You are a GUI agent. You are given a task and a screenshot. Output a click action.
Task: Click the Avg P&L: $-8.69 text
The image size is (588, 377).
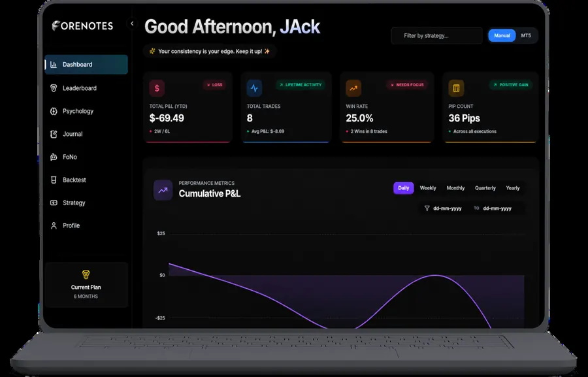268,131
